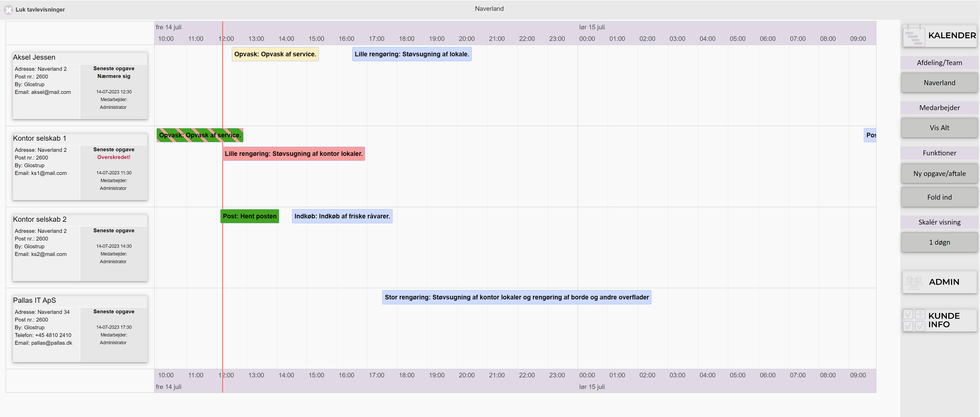Click the close X icon beside Luk tavlevisninger
980x417 pixels.
point(8,10)
